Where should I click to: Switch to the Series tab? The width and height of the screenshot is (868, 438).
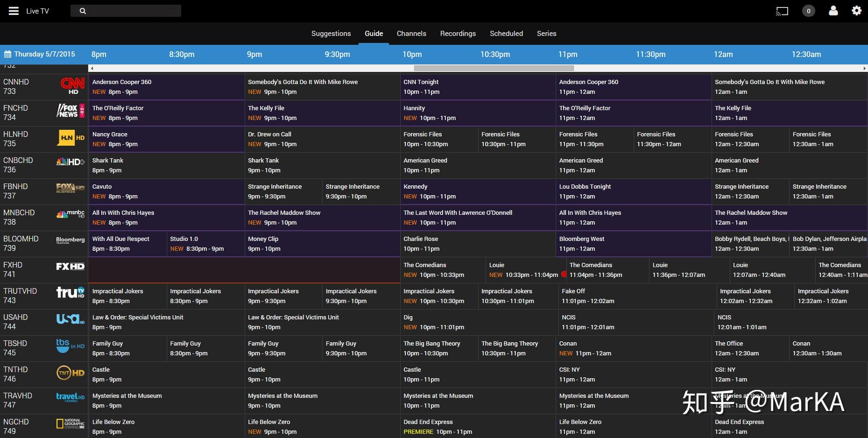(546, 34)
